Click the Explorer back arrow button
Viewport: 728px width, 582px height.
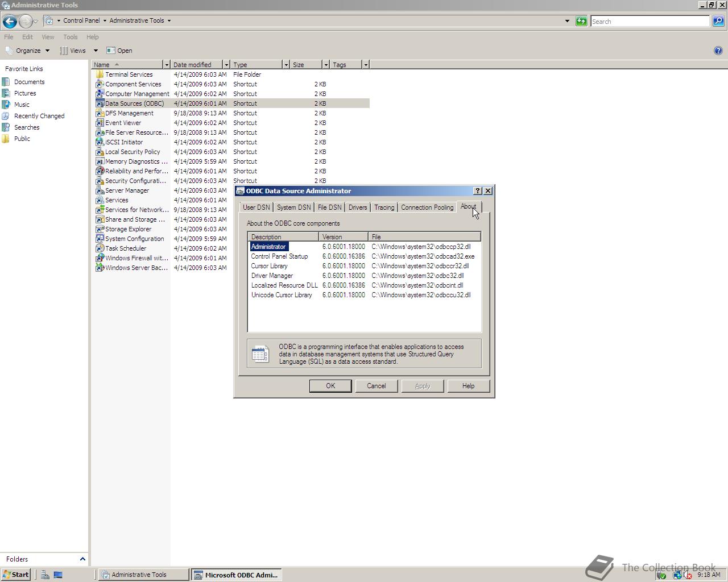click(x=9, y=21)
